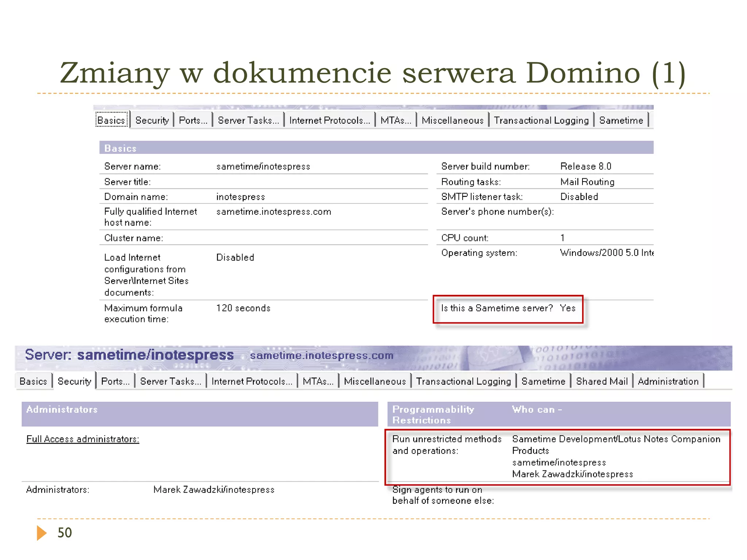Open the Basics tab in upper tab row
747x560 pixels.
(111, 120)
